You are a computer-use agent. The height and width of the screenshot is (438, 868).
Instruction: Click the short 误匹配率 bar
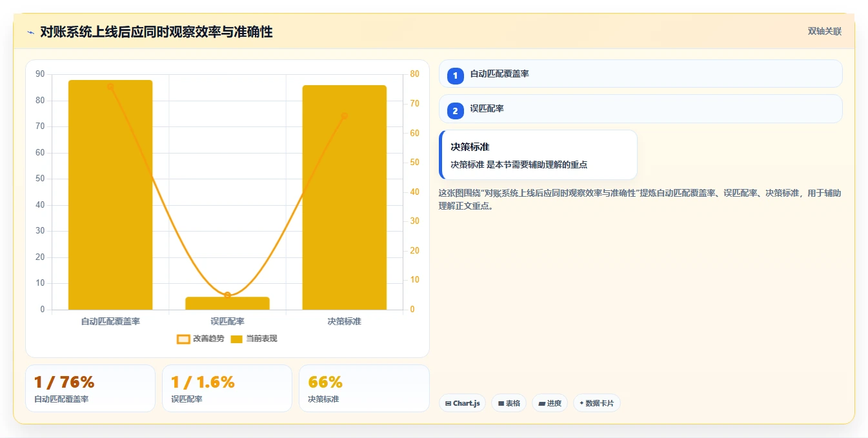click(x=227, y=303)
